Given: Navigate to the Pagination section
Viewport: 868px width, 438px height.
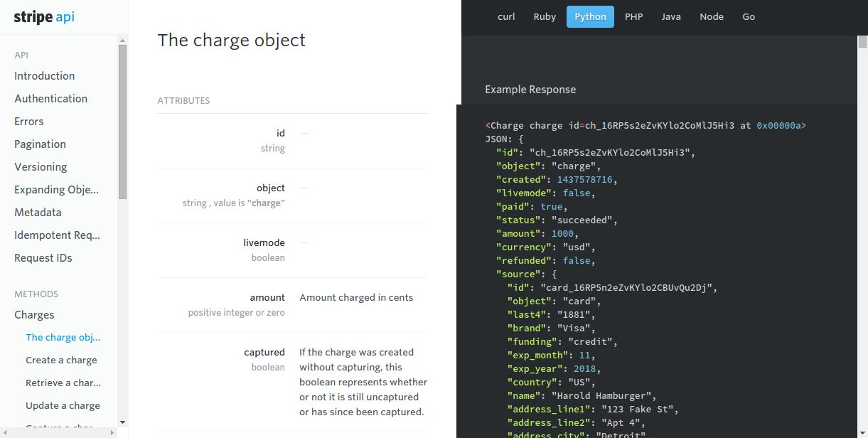Looking at the screenshot, I should [x=40, y=144].
